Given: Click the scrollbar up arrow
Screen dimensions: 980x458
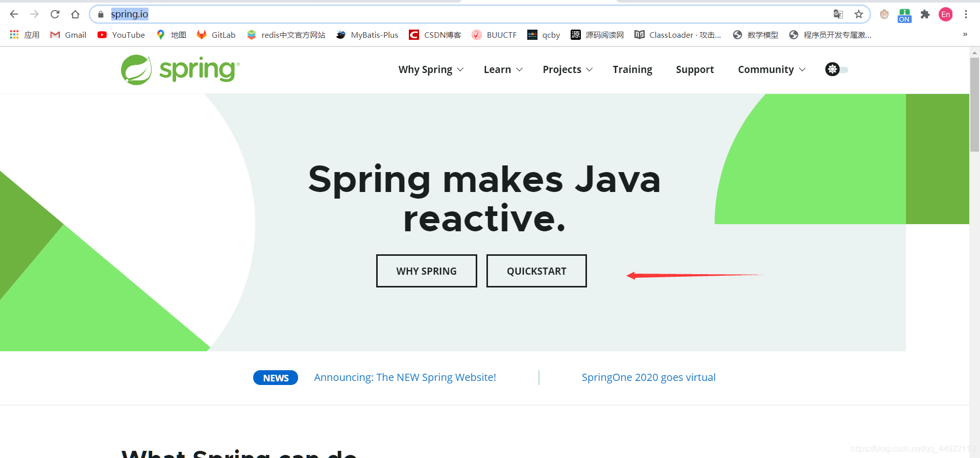Looking at the screenshot, I should pyautogui.click(x=974, y=52).
